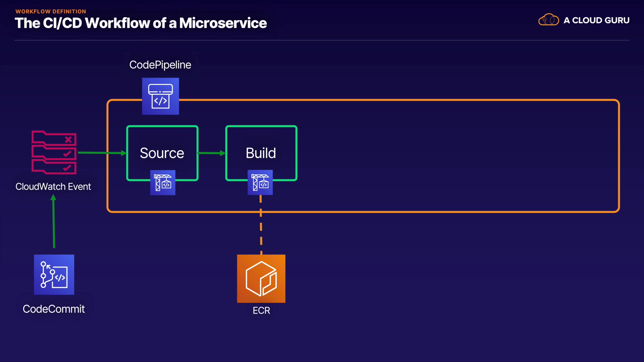Click the Workflow Definition heading
644x362 pixels.
tap(51, 11)
